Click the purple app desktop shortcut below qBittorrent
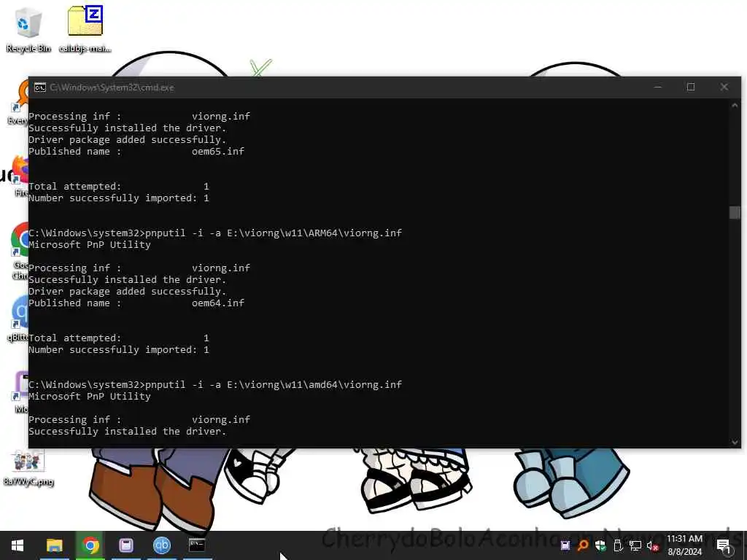Viewport: 747px width, 560px height. 20,392
